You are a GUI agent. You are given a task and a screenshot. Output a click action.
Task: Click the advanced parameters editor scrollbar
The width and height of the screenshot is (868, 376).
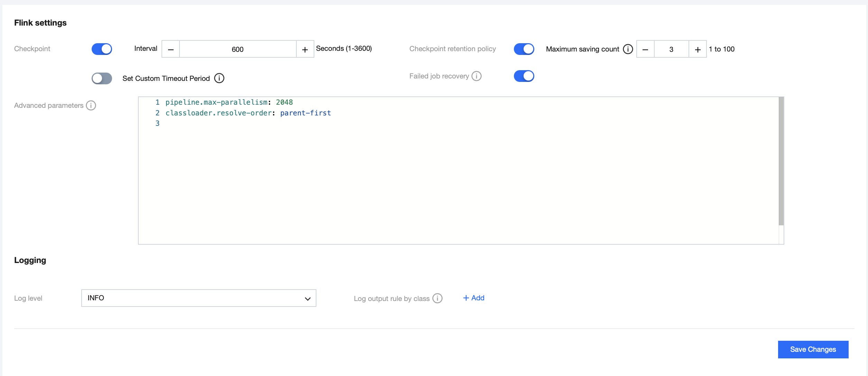click(x=781, y=161)
